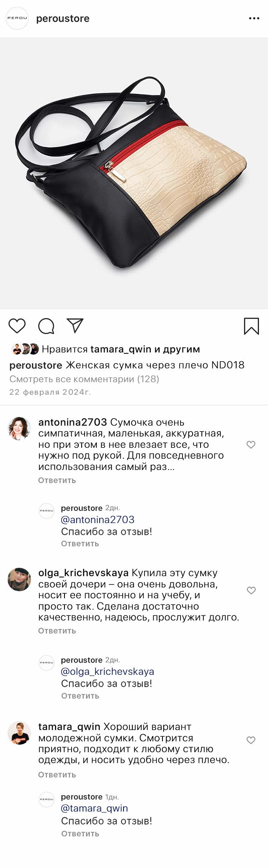The height and width of the screenshot is (868, 268).
Task: Open the handbag product photo
Action: point(134,174)
